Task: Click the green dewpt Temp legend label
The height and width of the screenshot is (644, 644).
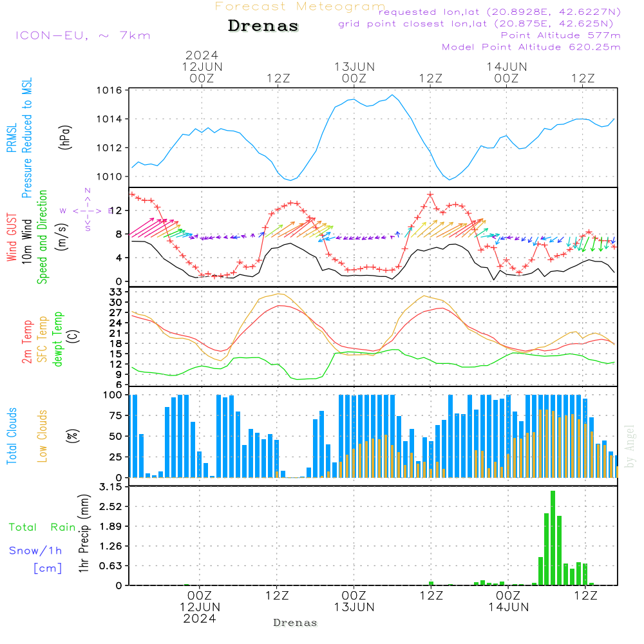Action: click(x=58, y=339)
